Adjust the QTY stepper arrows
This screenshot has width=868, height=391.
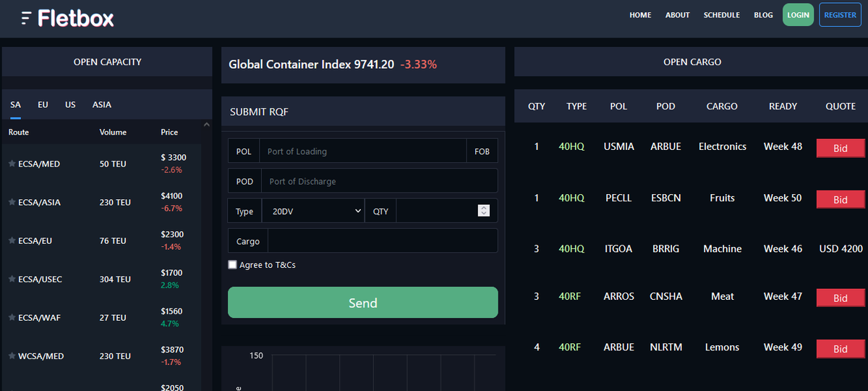[484, 211]
